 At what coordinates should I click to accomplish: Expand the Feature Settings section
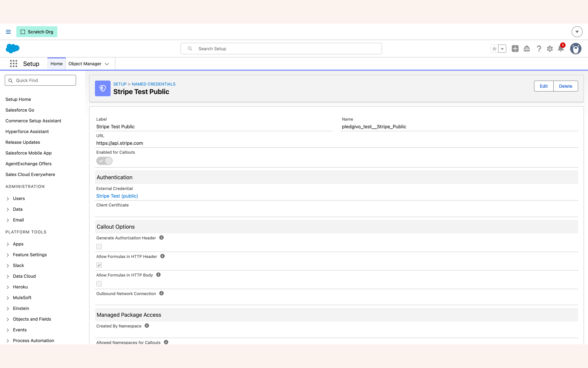[x=8, y=255]
